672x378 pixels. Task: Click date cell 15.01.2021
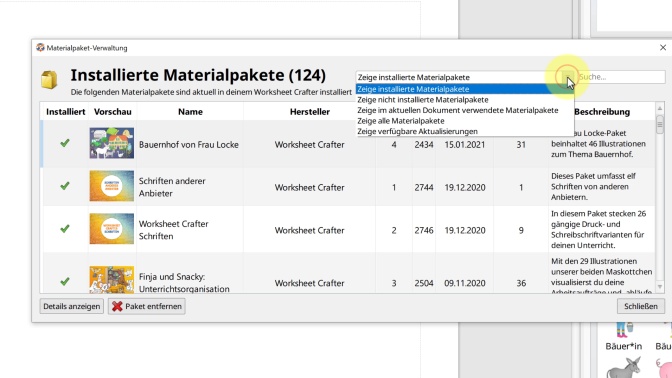tap(465, 145)
